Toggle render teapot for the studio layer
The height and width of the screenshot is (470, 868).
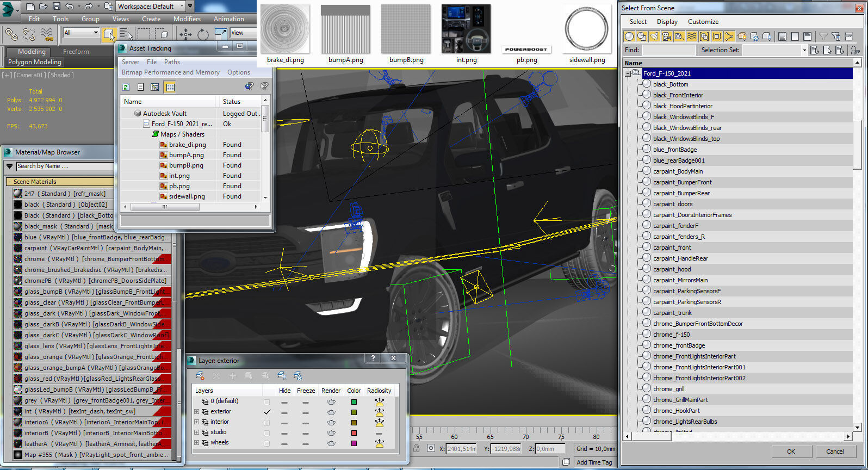(x=331, y=433)
